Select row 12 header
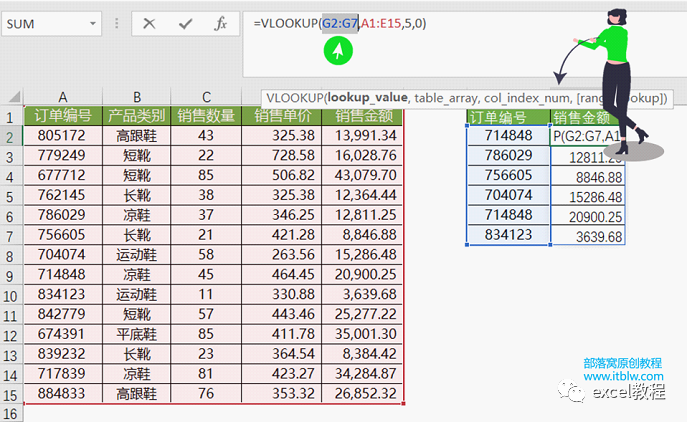Image resolution: width=687 pixels, height=422 pixels. pos(11,336)
